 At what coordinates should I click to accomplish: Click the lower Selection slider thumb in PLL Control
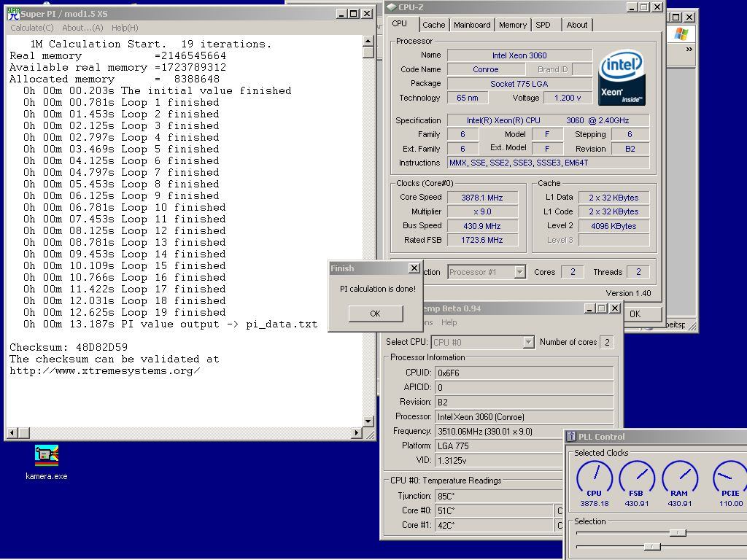[652, 546]
